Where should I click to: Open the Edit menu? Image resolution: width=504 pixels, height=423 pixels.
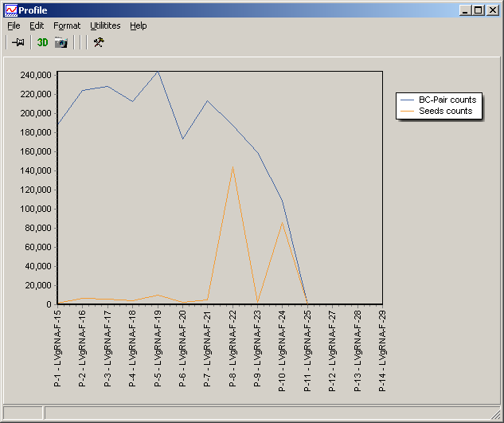[37, 25]
